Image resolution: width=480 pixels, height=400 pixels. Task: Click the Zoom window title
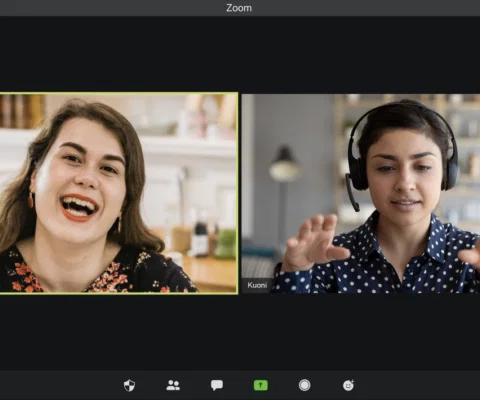tap(239, 8)
